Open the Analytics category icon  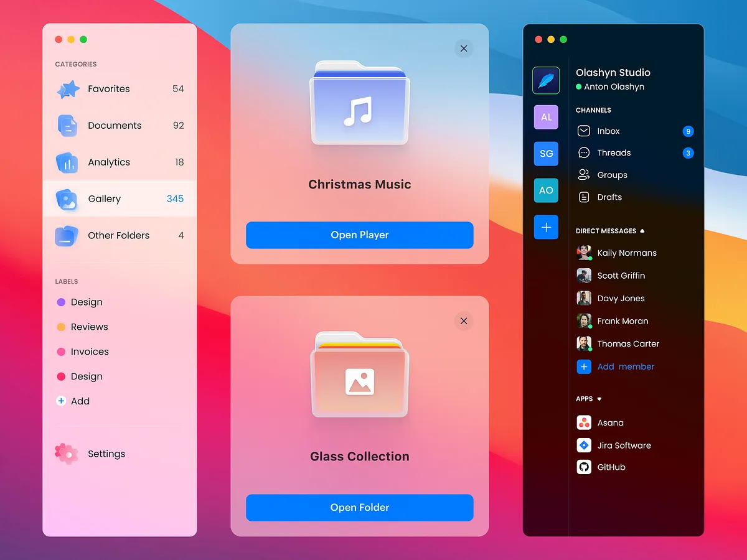[x=67, y=162]
